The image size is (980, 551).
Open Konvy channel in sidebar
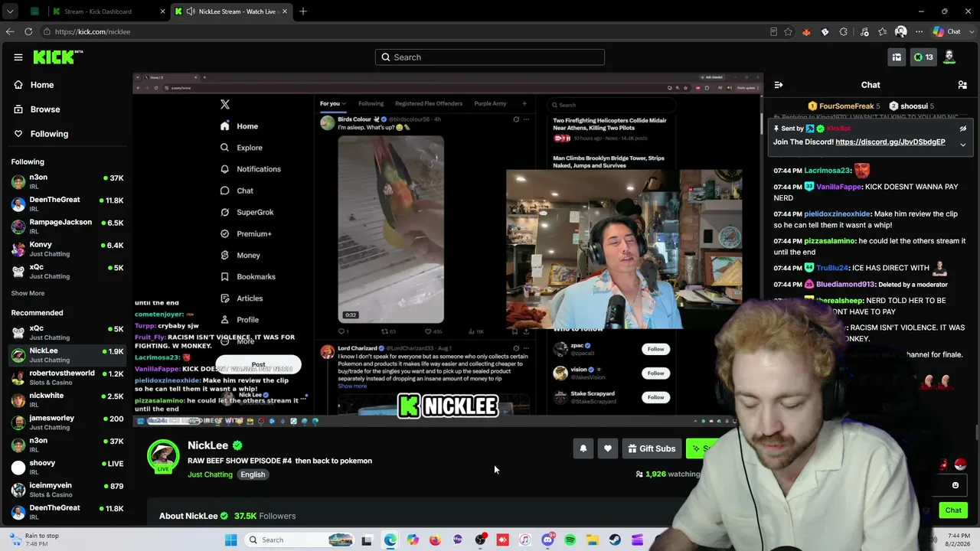pyautogui.click(x=67, y=249)
